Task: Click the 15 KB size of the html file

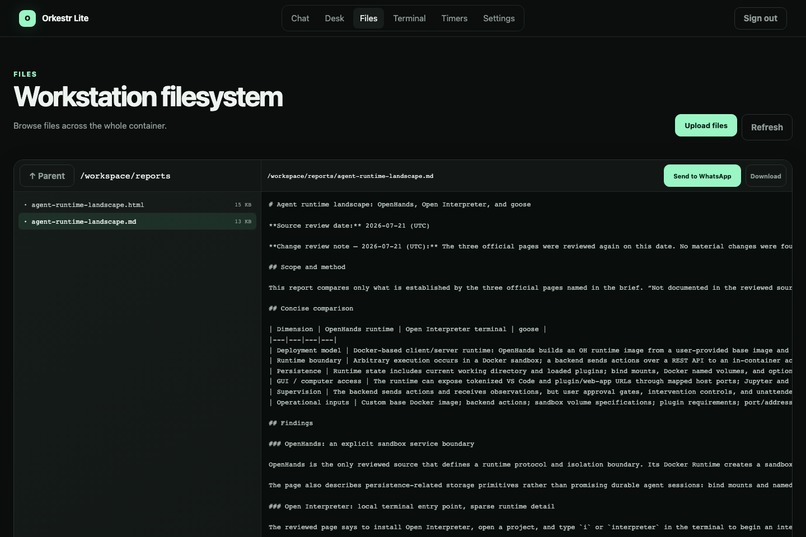Action: click(x=243, y=205)
